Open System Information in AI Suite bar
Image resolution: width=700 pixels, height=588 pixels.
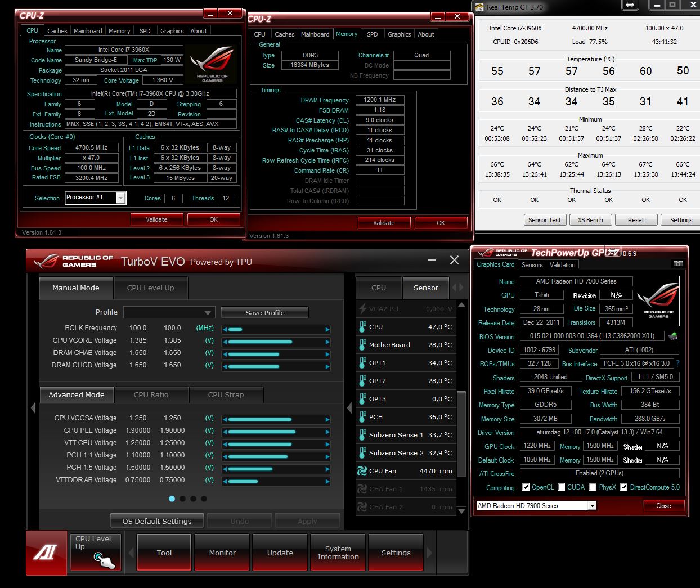pos(338,553)
